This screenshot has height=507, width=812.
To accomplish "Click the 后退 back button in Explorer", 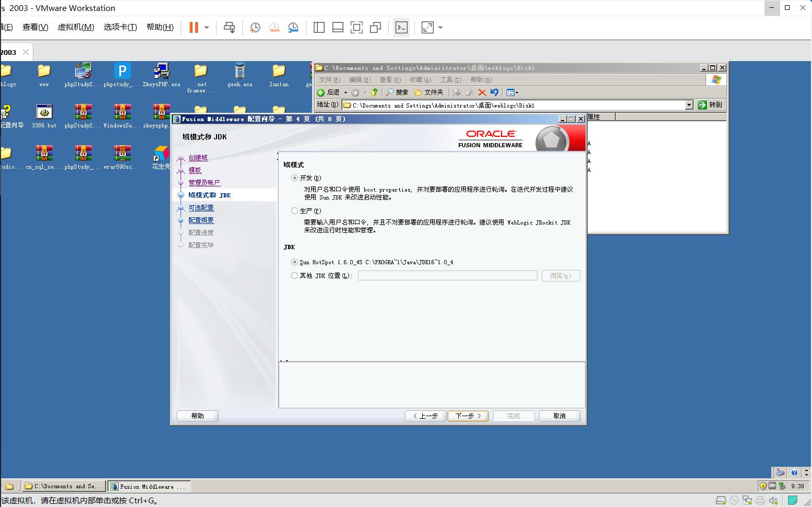I will 328,92.
